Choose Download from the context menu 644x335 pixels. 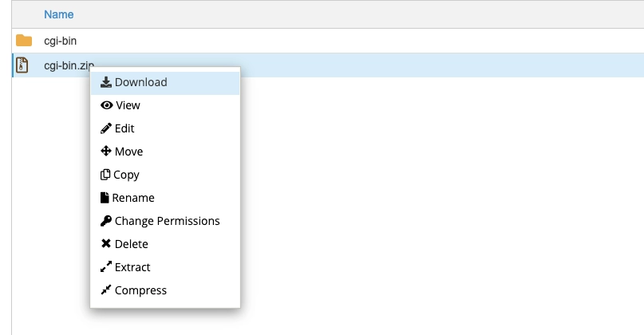coord(165,82)
